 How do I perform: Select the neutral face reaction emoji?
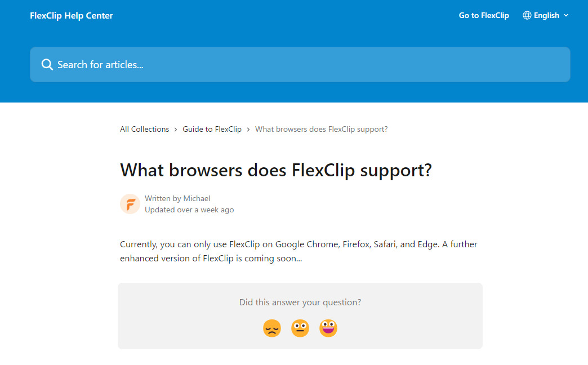tap(300, 328)
